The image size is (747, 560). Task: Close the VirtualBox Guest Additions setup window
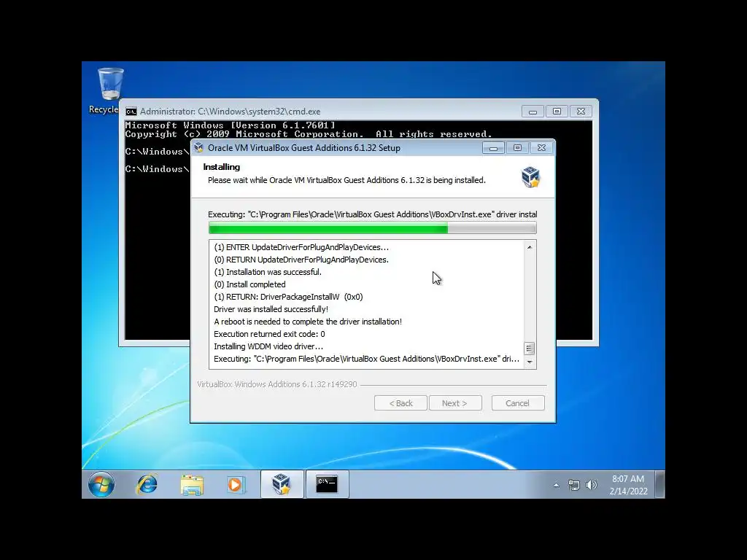542,148
